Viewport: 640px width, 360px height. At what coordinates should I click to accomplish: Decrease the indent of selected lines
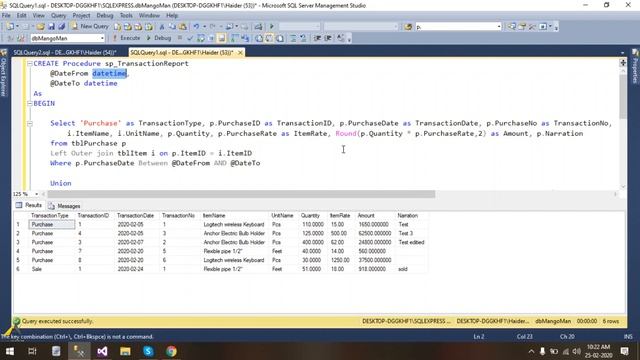click(317, 38)
